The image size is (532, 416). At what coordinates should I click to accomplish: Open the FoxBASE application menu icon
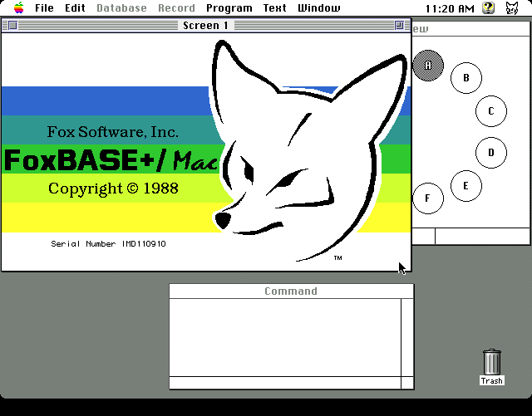click(x=512, y=7)
